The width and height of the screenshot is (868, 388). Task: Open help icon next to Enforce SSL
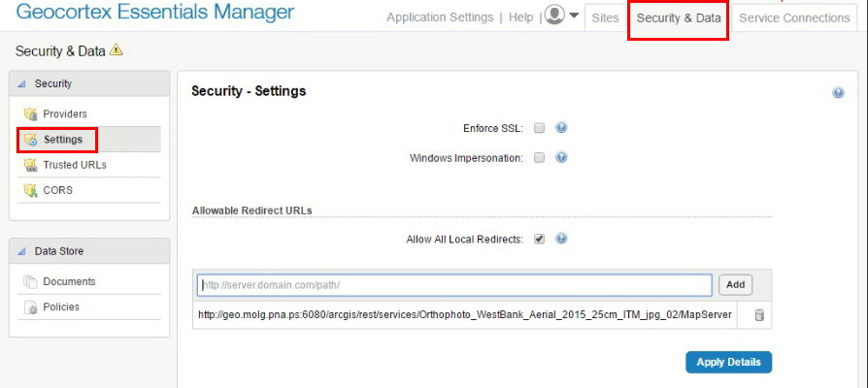pyautogui.click(x=561, y=128)
